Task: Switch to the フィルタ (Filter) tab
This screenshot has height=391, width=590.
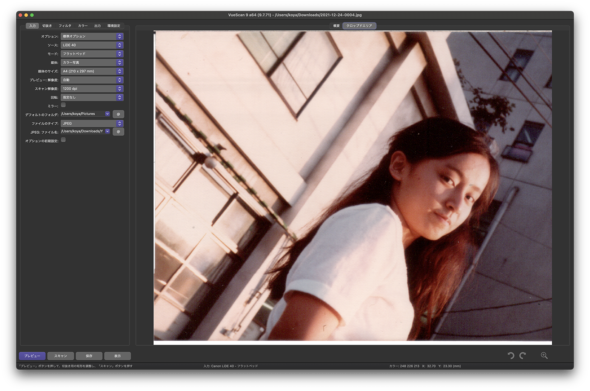Action: 65,26
